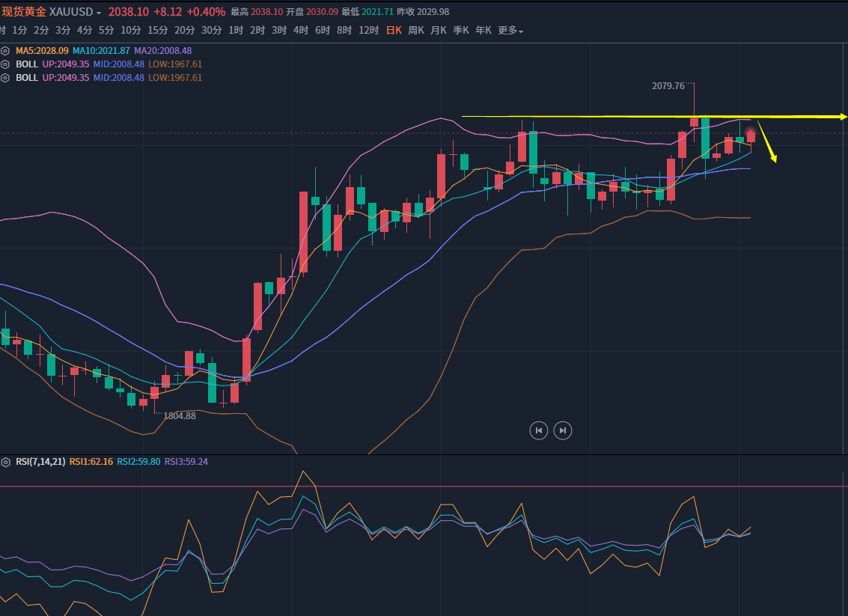Jump to the next candle with skip-forward button
Image resolution: width=848 pixels, height=616 pixels.
click(x=563, y=430)
